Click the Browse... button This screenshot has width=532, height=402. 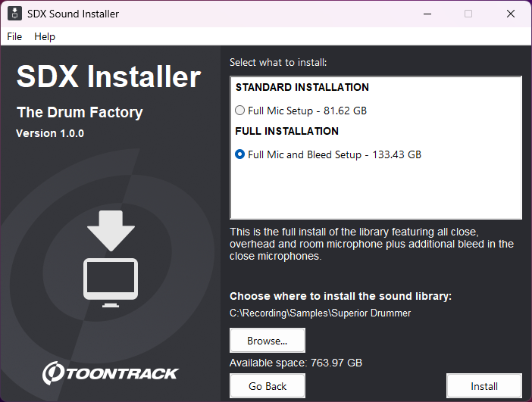coord(268,341)
